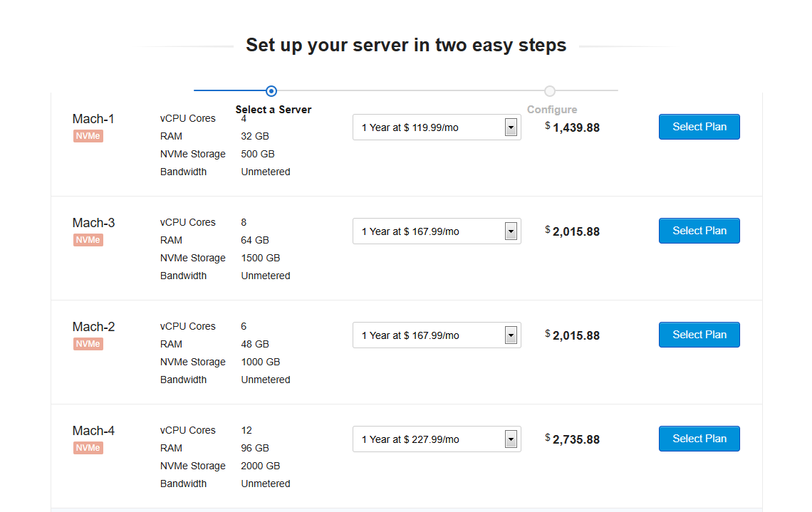This screenshot has height=512, width=812.
Task: Click the 96 GB RAM value
Action: [x=255, y=449]
